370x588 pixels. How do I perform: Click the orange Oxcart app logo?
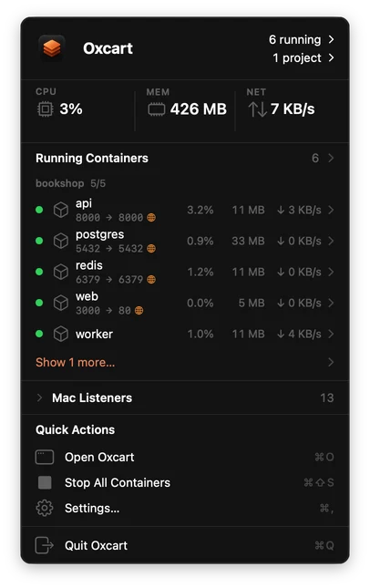coord(52,48)
